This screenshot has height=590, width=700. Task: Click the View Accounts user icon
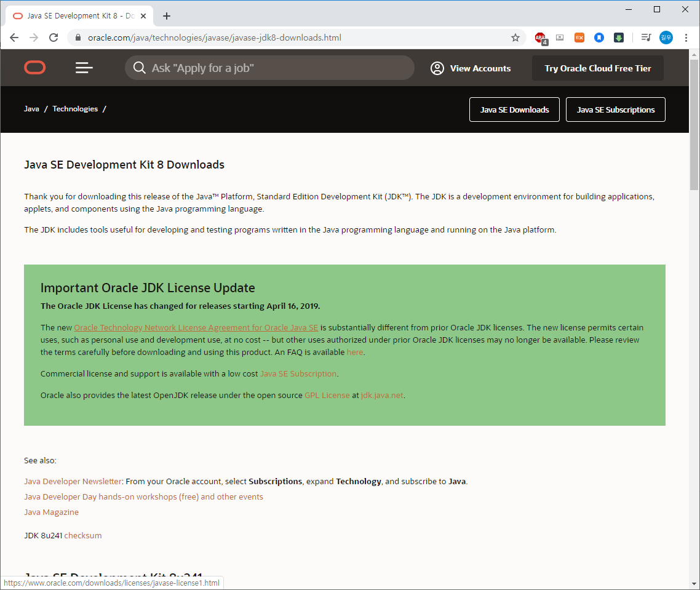point(437,68)
